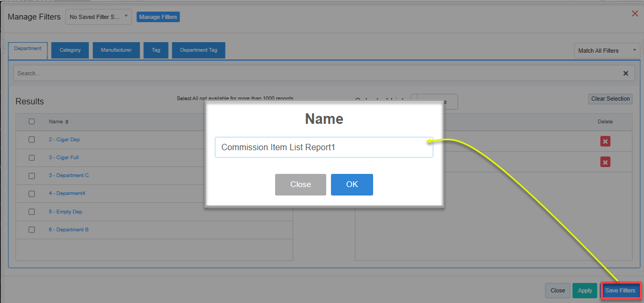Click the 2 - Cigar Dep link

pos(64,140)
